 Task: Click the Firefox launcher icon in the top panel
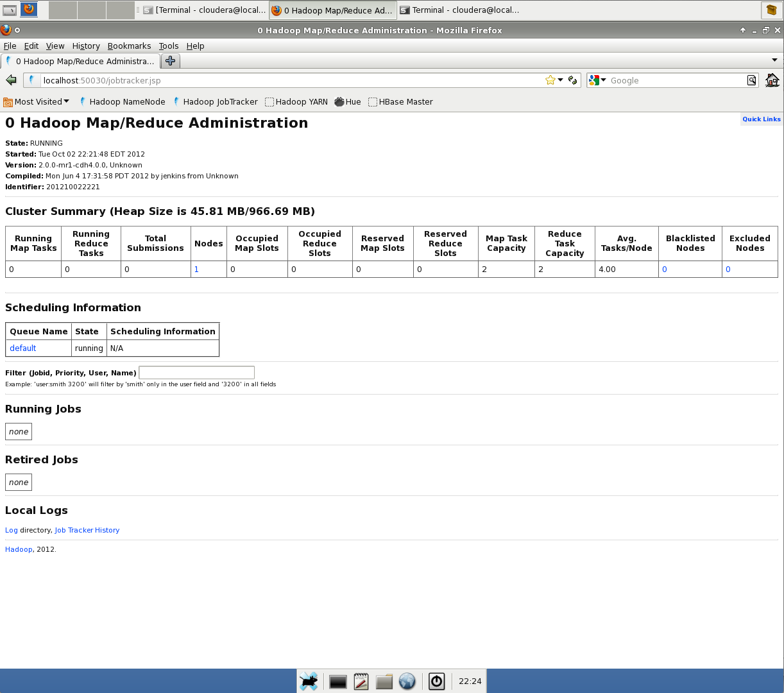[x=29, y=10]
